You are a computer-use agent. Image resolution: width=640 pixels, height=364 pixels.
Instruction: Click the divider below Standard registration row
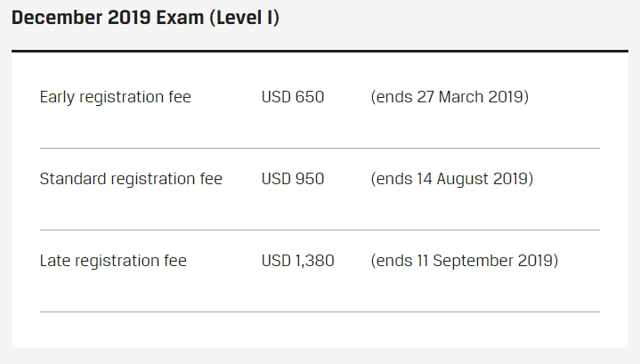coord(320,230)
